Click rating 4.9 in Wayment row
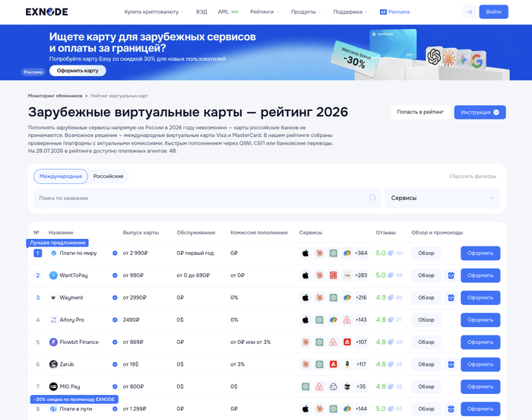The image size is (532, 420). tap(381, 297)
